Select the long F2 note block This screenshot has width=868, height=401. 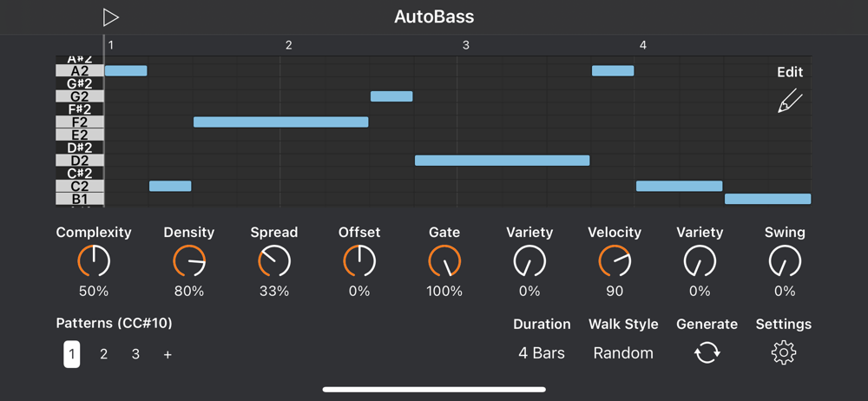[x=280, y=122]
